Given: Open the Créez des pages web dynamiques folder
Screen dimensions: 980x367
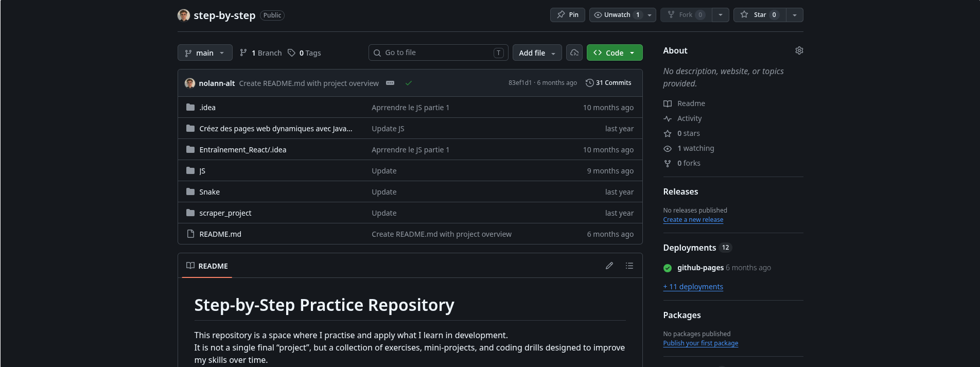Looking at the screenshot, I should (276, 128).
